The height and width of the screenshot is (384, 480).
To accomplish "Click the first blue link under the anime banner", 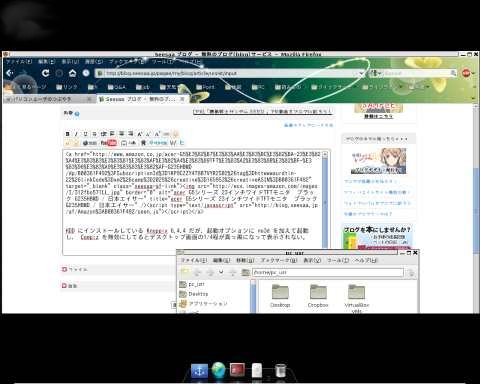I will 370,181.
